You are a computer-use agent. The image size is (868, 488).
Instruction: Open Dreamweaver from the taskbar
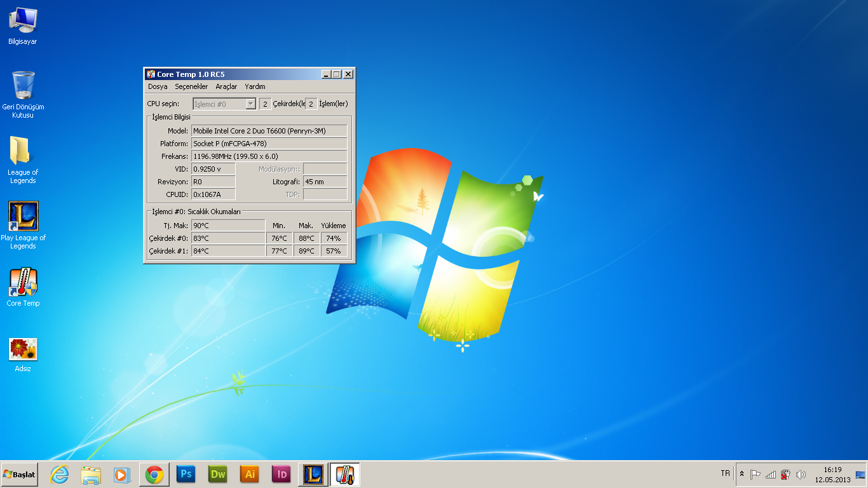(x=218, y=474)
